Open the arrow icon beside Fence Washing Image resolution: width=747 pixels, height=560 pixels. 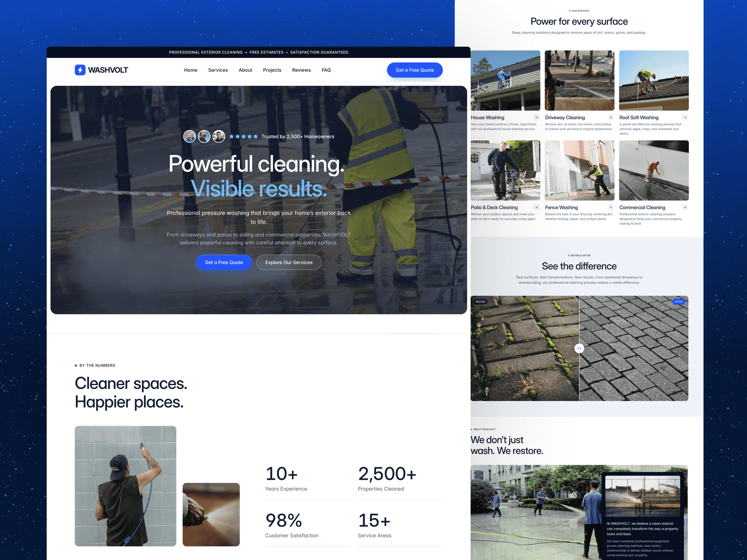tap(611, 207)
